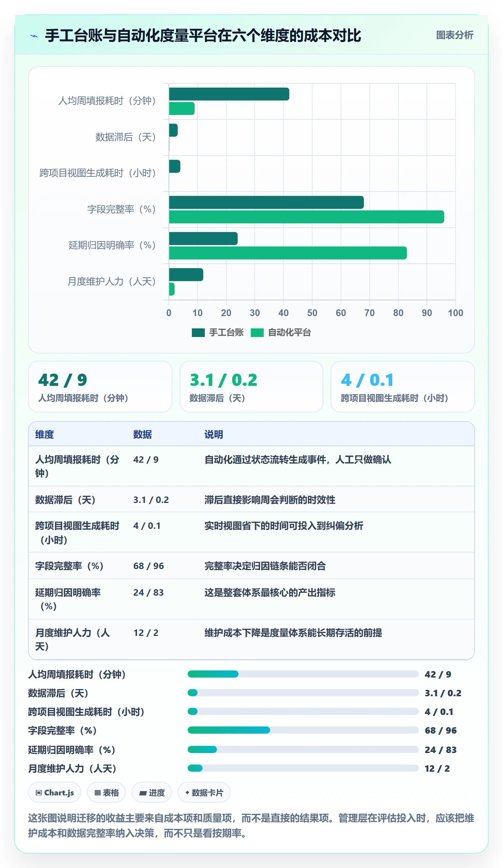Viewport: 503px width, 868px height.
Task: Click the 手工台账 bar for 人均周填报耗时 in chart
Action: 229,94
